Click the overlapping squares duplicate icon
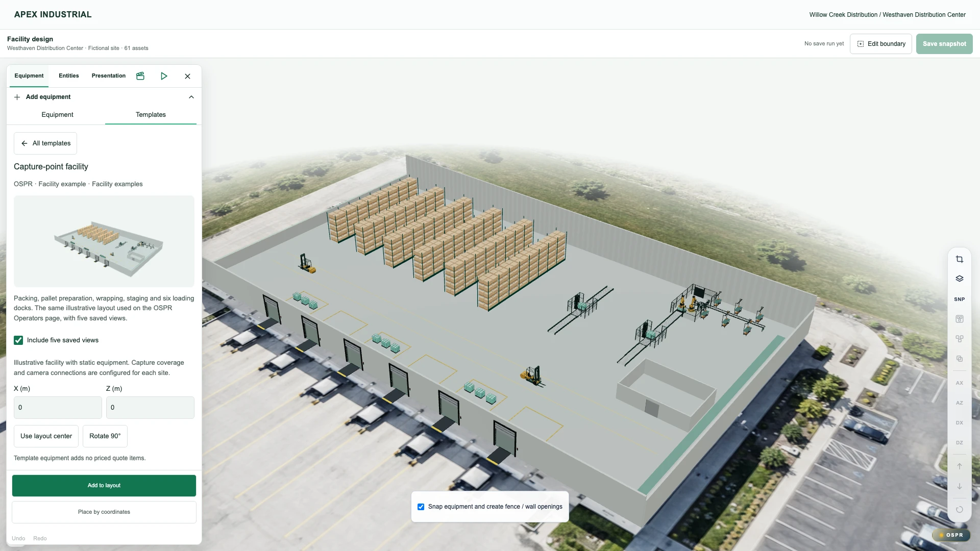Image resolution: width=980 pixels, height=551 pixels. [x=960, y=359]
